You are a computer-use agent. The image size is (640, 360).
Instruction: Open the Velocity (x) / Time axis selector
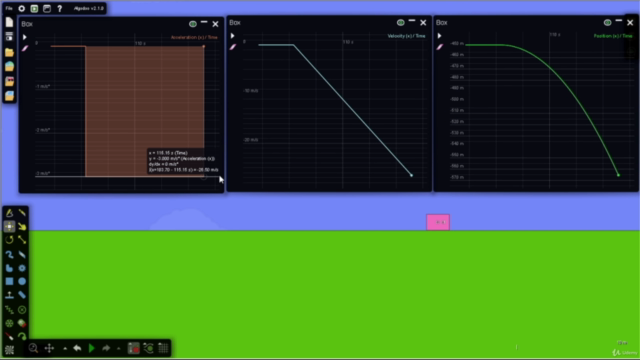coord(406,36)
